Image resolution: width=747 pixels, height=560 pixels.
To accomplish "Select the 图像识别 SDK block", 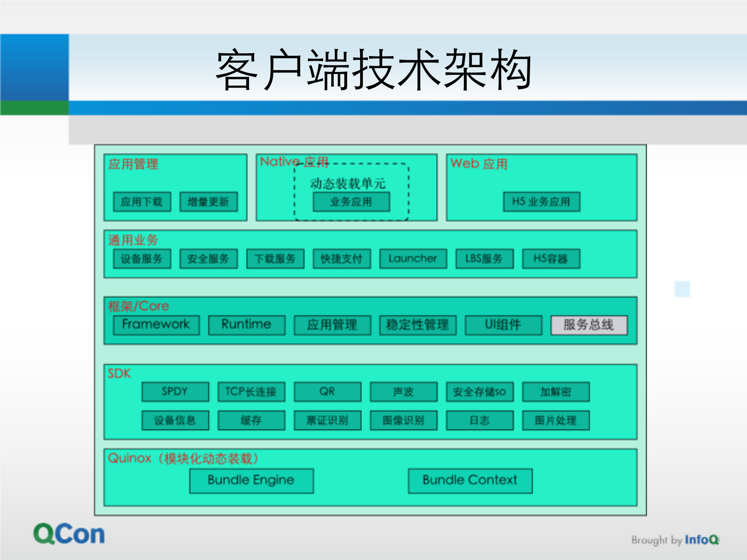I will pyautogui.click(x=404, y=420).
